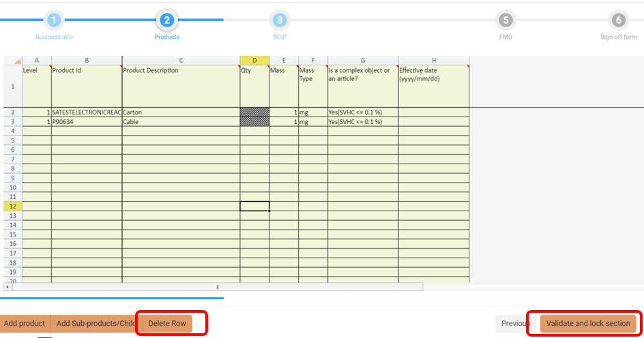Screen dimensions: 644x338
Task: Select column G header
Action: [x=363, y=61]
